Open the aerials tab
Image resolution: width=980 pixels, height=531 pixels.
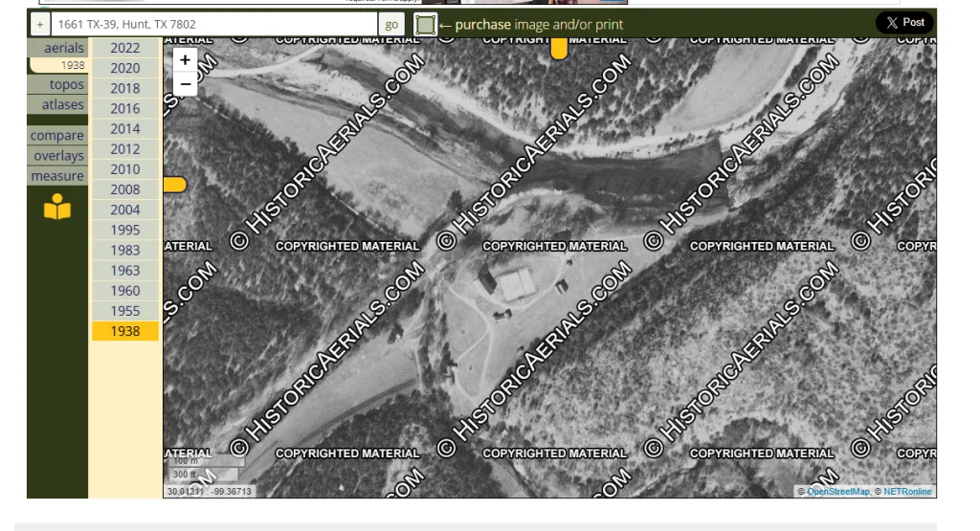[x=57, y=48]
